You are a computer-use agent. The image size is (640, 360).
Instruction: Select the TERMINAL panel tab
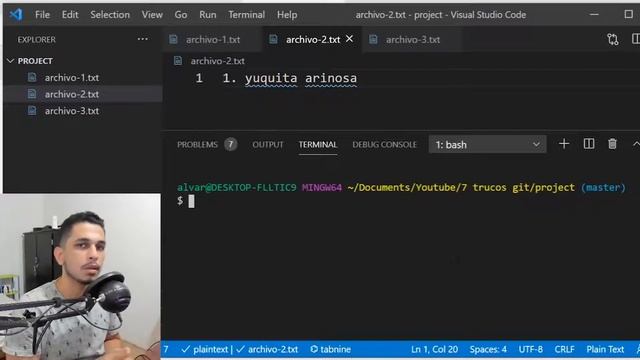pos(318,144)
